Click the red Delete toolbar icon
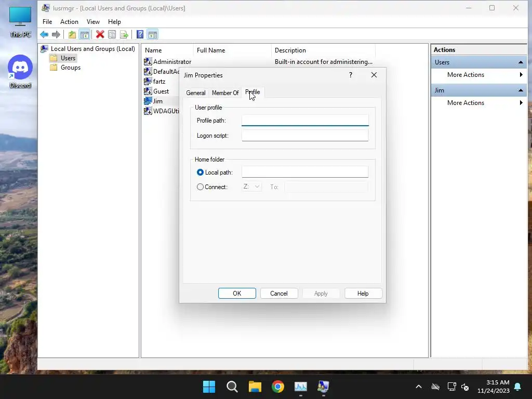This screenshot has height=399, width=532. (100, 34)
